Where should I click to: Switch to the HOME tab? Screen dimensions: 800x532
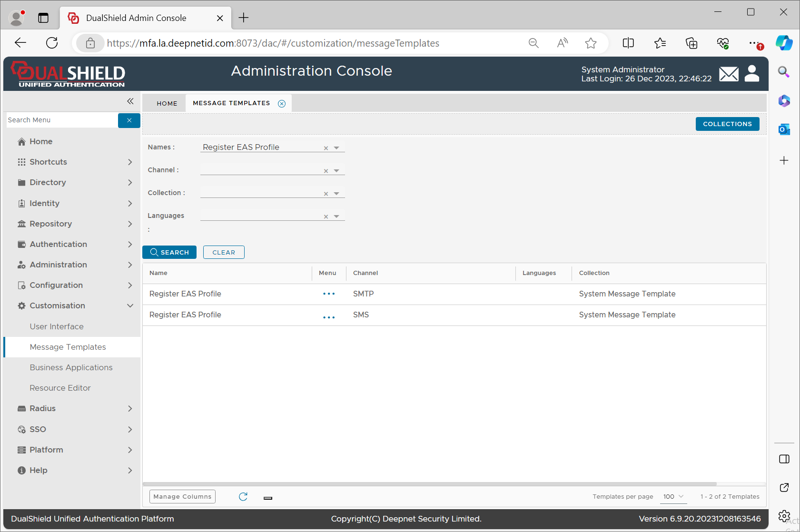[x=167, y=103]
